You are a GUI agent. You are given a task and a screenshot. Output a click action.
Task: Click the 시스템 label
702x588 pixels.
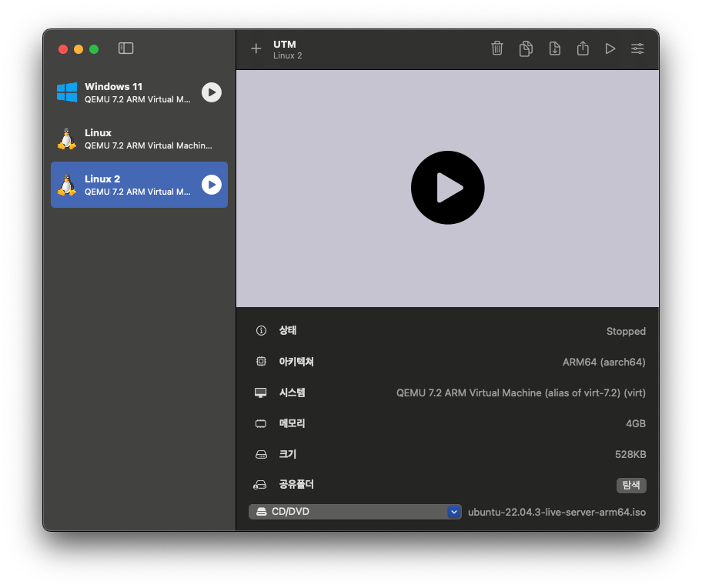tap(292, 393)
